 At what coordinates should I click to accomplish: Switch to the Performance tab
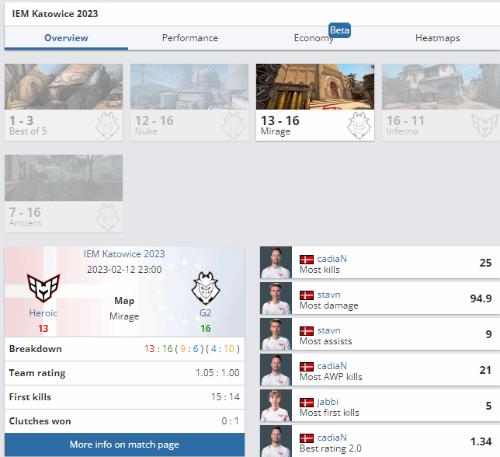[x=190, y=38]
